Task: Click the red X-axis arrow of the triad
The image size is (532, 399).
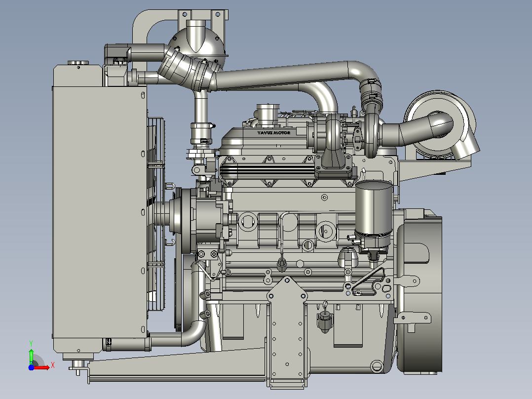Action: click(x=41, y=367)
